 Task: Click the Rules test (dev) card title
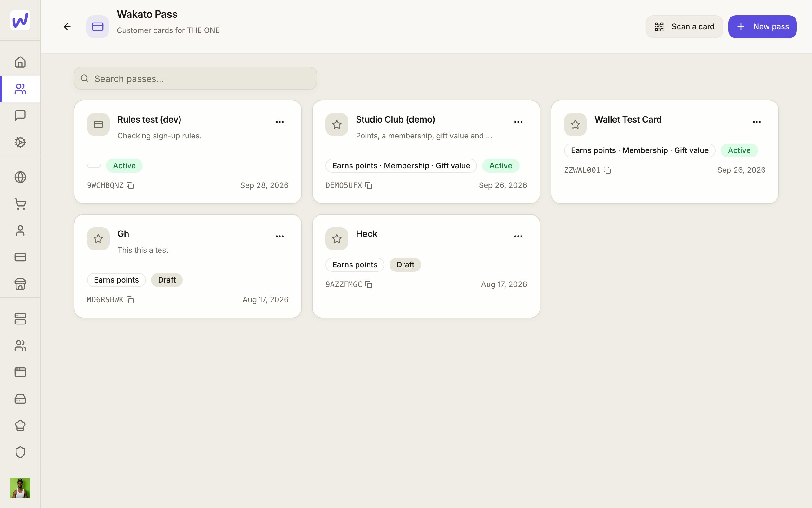tap(149, 120)
